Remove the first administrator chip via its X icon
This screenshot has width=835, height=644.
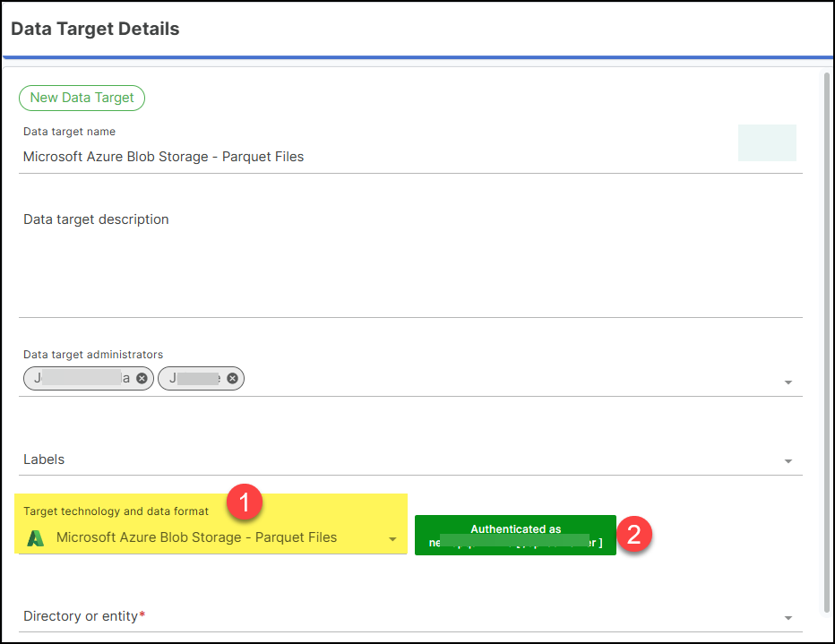pos(142,379)
